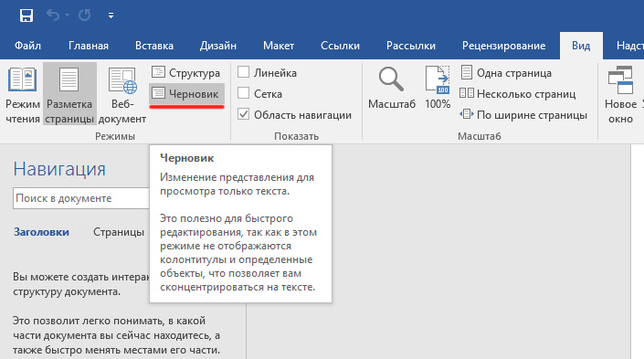The height and width of the screenshot is (359, 644).
Task: Open the Масштаб zoom dialog
Action: 391,89
